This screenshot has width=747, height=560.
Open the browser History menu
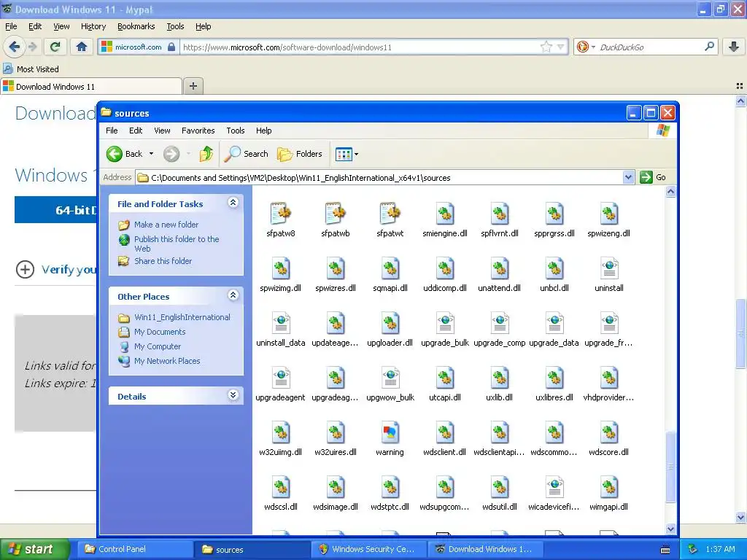click(x=93, y=26)
